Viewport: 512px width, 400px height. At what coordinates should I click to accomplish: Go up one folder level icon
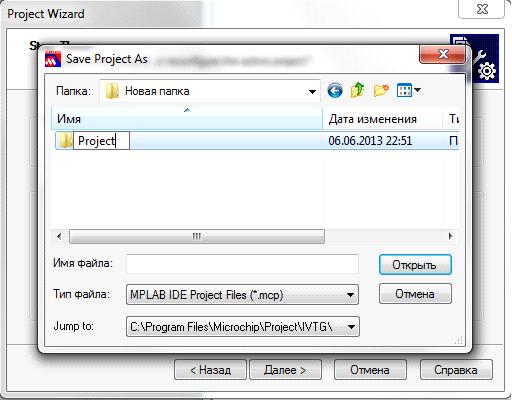pyautogui.click(x=358, y=90)
